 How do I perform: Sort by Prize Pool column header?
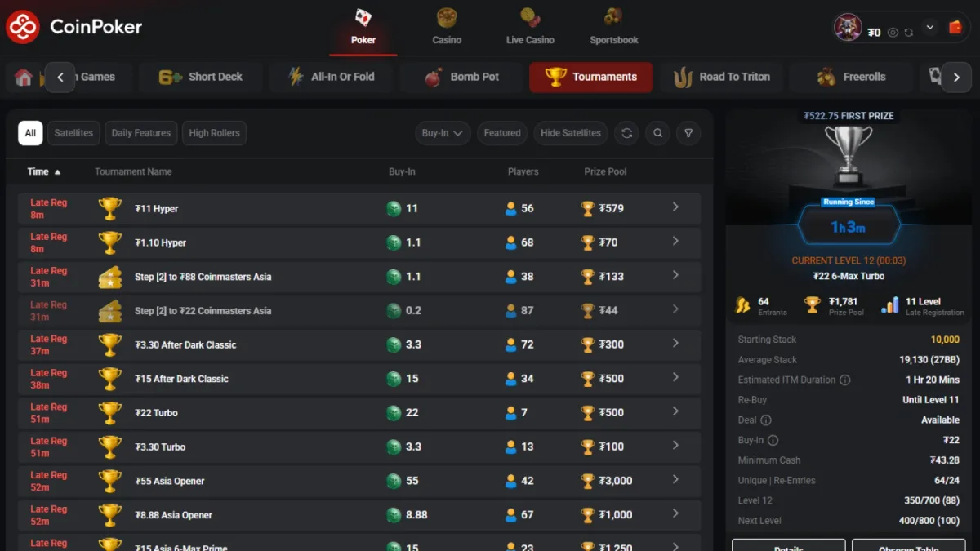pyautogui.click(x=605, y=171)
